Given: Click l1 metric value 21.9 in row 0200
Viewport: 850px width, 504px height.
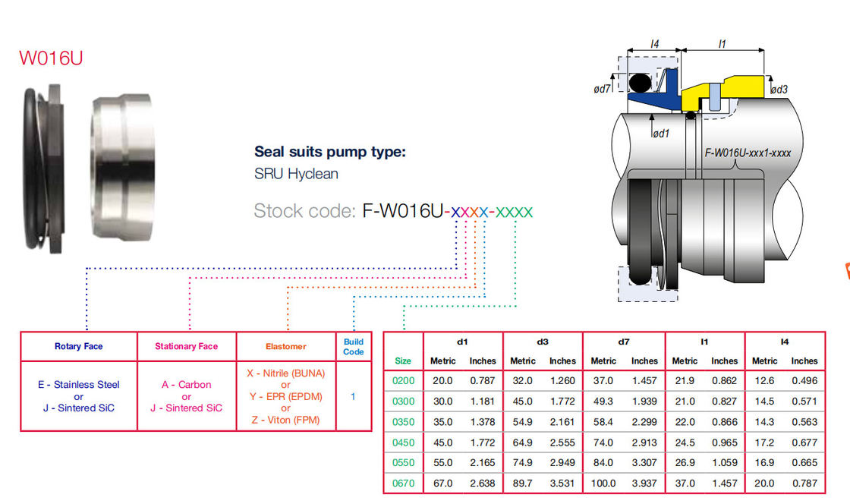Looking at the screenshot, I should coord(685,381).
